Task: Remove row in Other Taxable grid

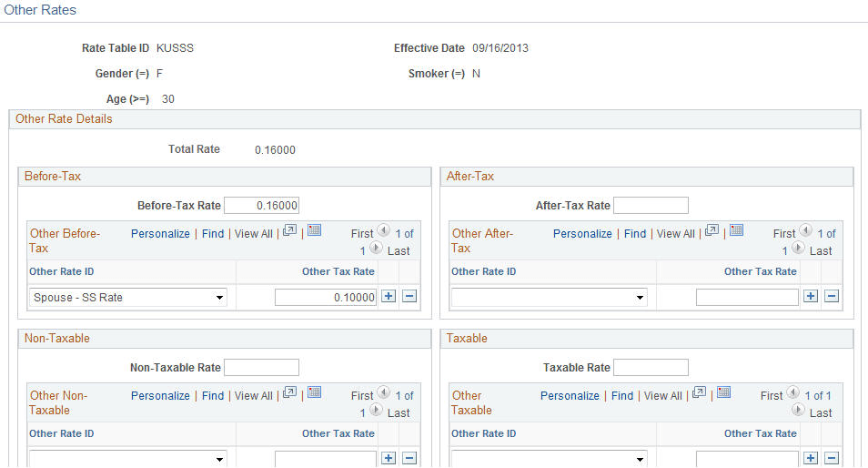Action: tap(832, 458)
